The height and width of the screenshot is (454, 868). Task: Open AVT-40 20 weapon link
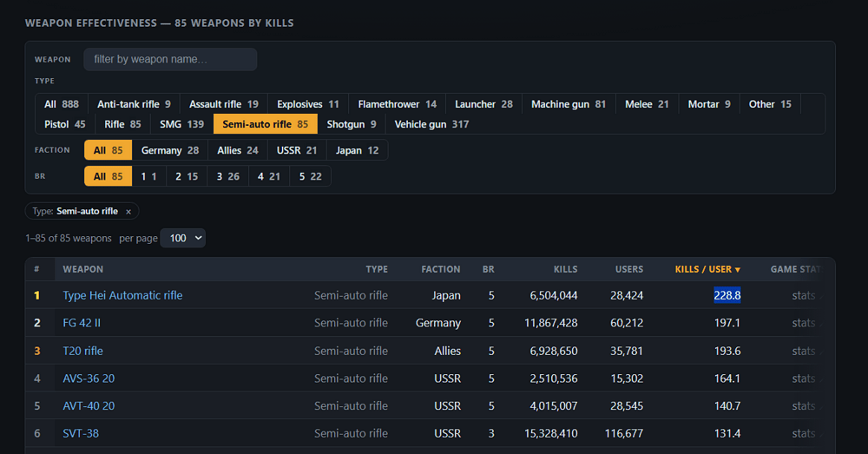click(x=89, y=406)
